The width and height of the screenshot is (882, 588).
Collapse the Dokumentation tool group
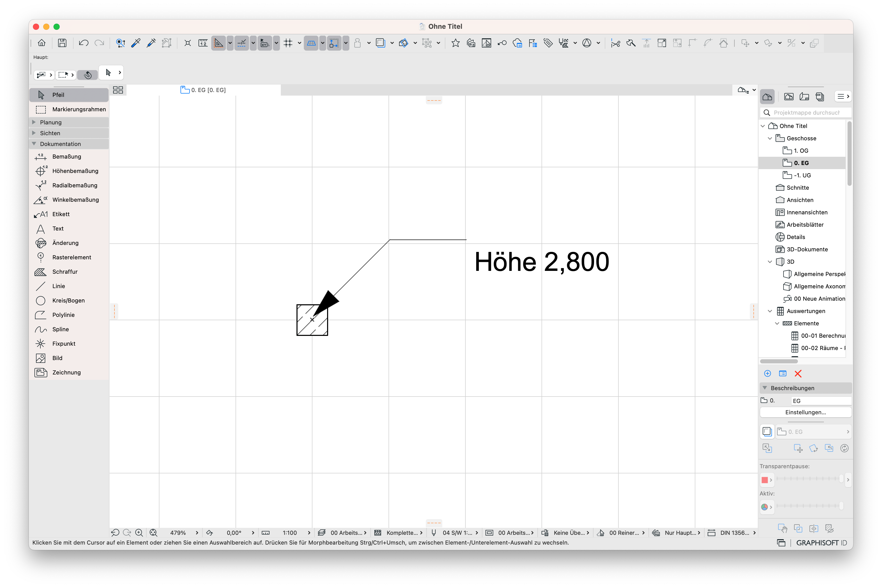click(x=34, y=144)
